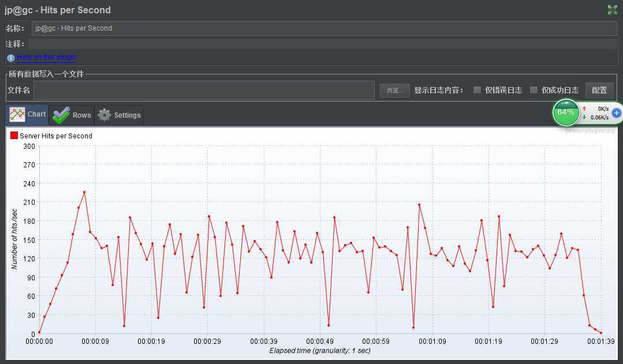Click the 0.06K/s download speed value
The image size is (623, 364).
pos(599,117)
